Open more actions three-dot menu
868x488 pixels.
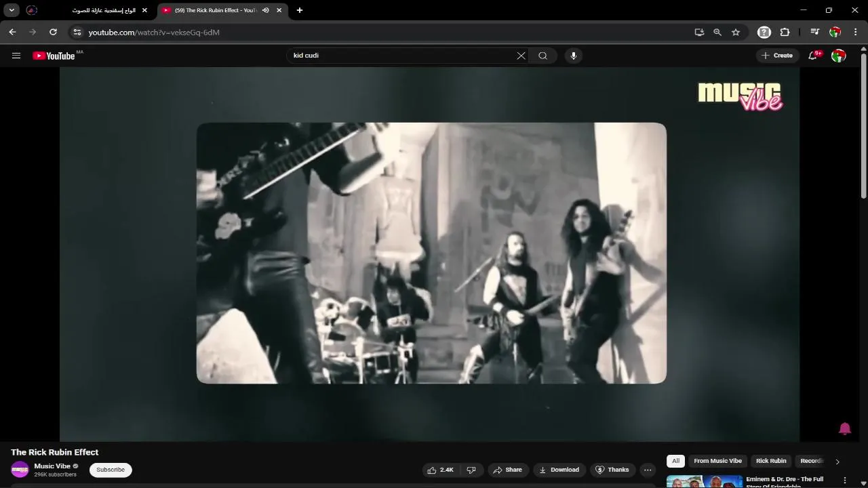(x=648, y=470)
